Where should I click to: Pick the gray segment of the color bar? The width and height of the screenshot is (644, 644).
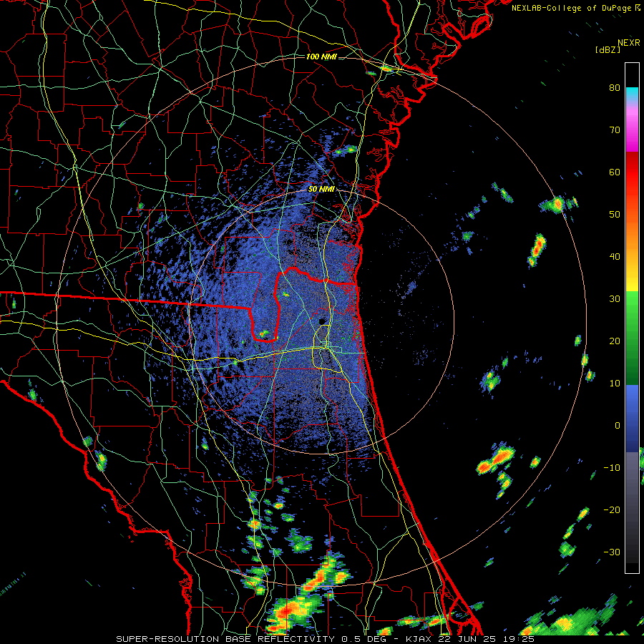coord(632,477)
